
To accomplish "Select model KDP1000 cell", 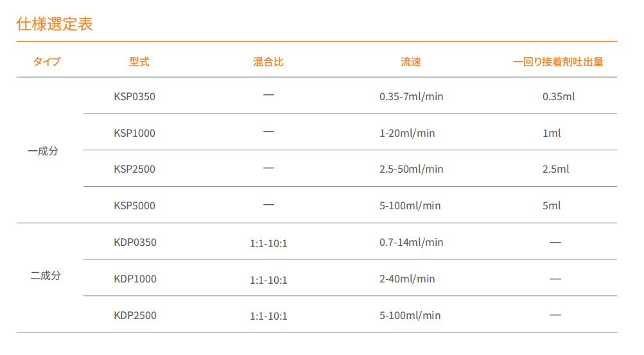I will (135, 279).
